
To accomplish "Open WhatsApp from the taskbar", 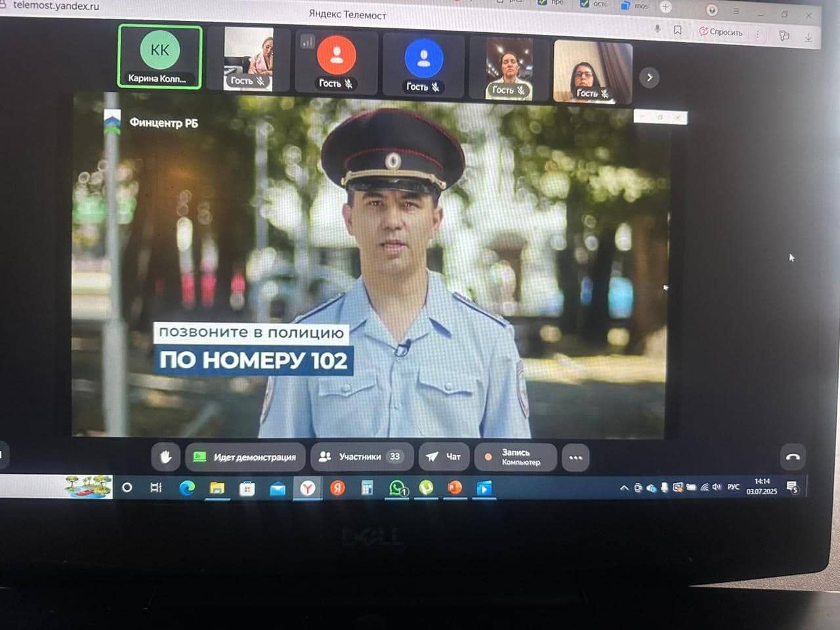I will (x=397, y=488).
